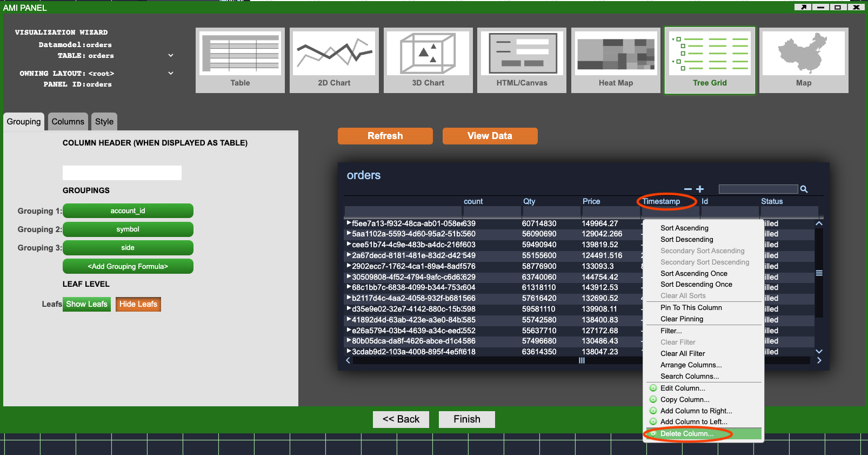This screenshot has width=868, height=455.
Task: Choose Delete Column from context menu
Action: pos(686,433)
